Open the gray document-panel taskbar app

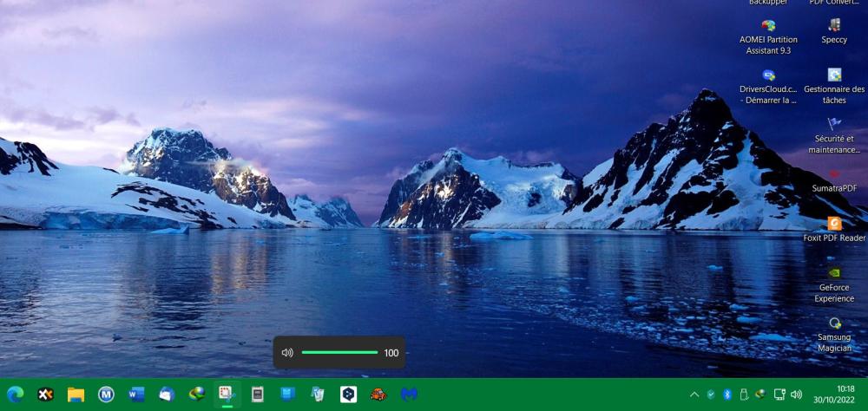pyautogui.click(x=258, y=395)
